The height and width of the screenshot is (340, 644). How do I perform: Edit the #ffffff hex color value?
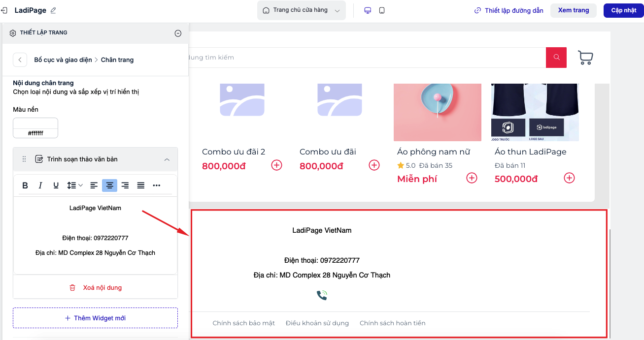tap(35, 133)
